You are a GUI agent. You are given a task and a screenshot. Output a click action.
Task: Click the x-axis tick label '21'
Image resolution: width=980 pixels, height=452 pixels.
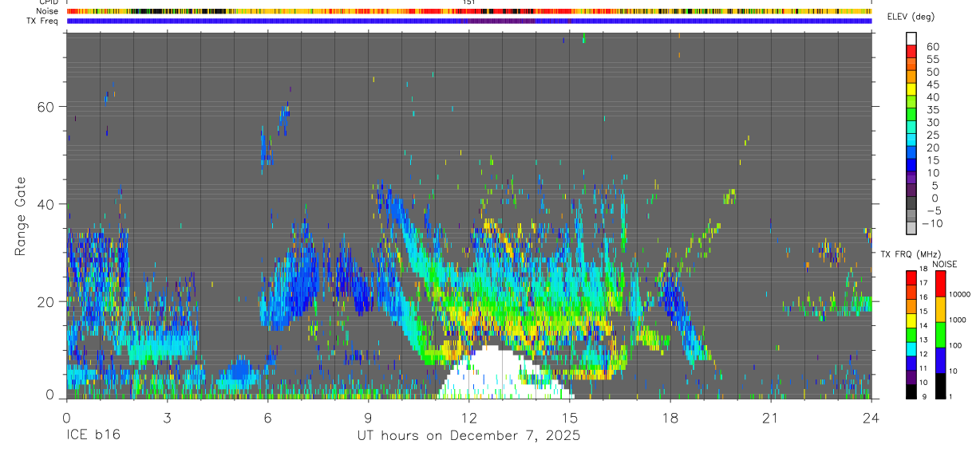coord(770,417)
